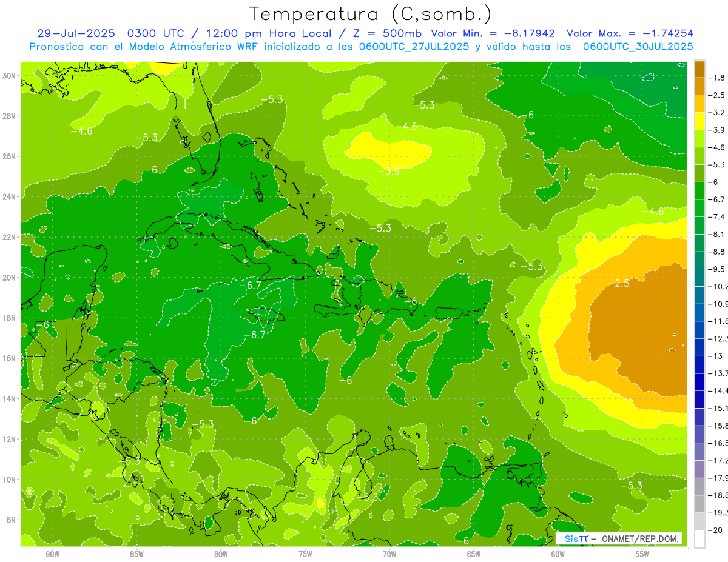Click the '28N' latitude axis label

(10, 116)
